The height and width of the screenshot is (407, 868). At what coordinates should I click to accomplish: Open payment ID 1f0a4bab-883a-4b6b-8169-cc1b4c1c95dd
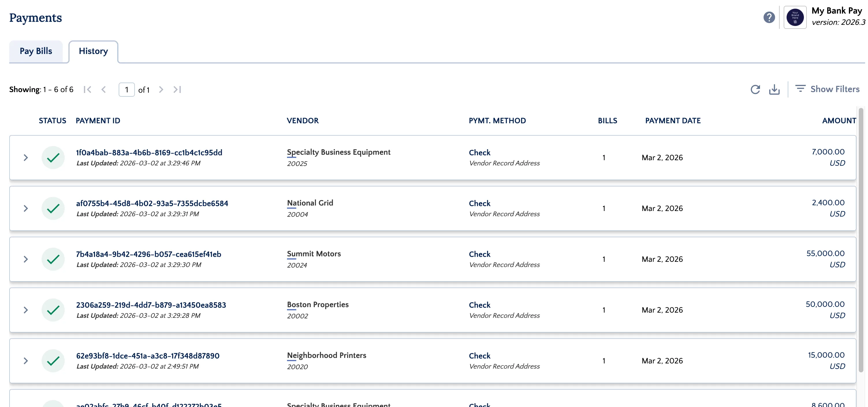click(x=149, y=153)
